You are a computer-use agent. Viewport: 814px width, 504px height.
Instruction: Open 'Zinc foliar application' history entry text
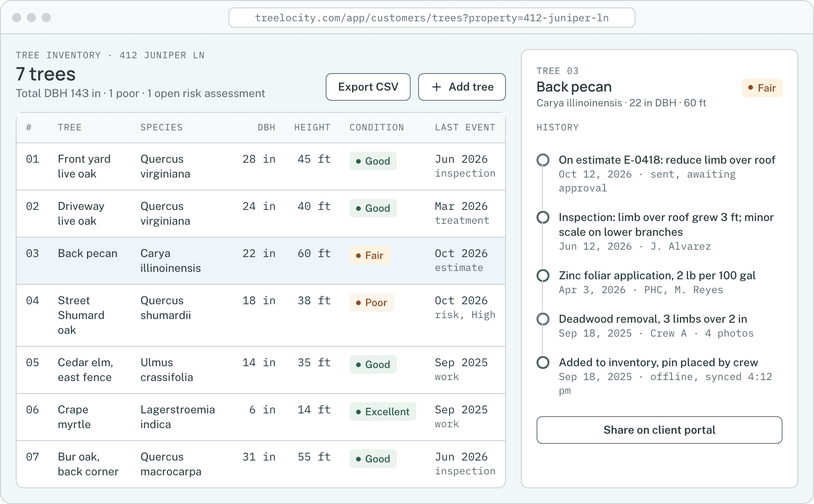click(657, 276)
